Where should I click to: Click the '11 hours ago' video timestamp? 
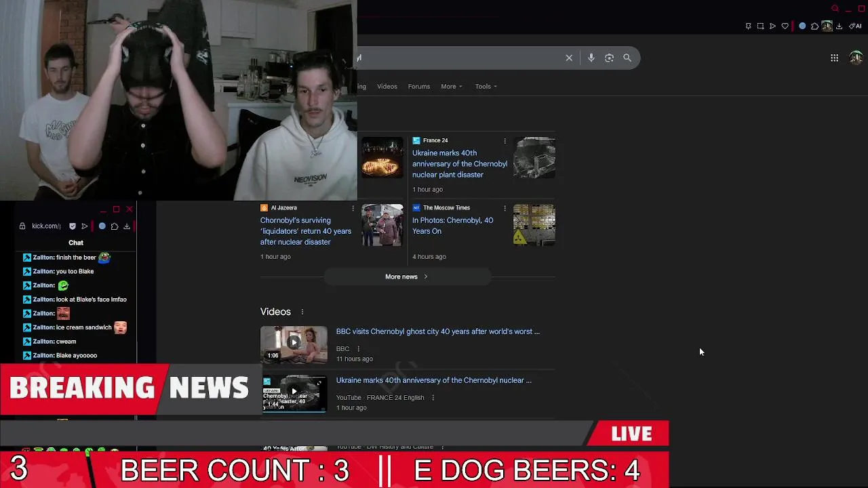point(355,359)
